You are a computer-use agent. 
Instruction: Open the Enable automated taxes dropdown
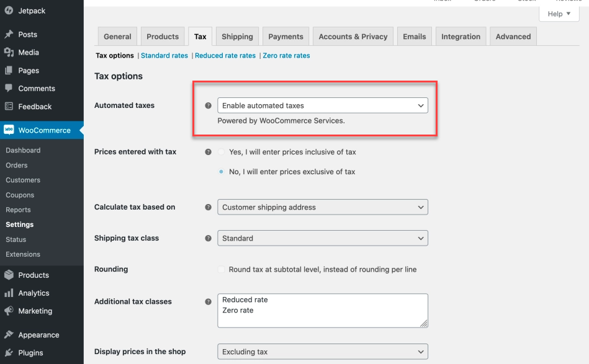pyautogui.click(x=323, y=105)
